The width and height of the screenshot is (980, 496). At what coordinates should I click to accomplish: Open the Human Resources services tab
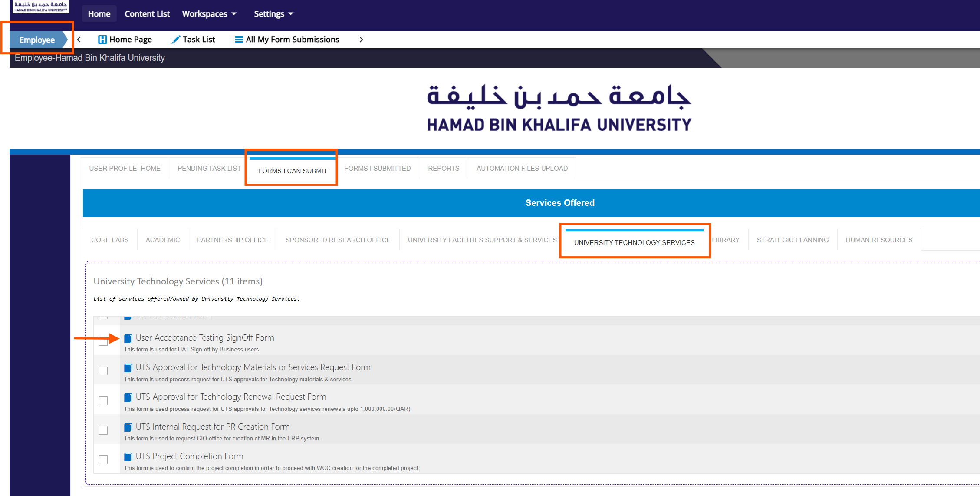click(879, 240)
